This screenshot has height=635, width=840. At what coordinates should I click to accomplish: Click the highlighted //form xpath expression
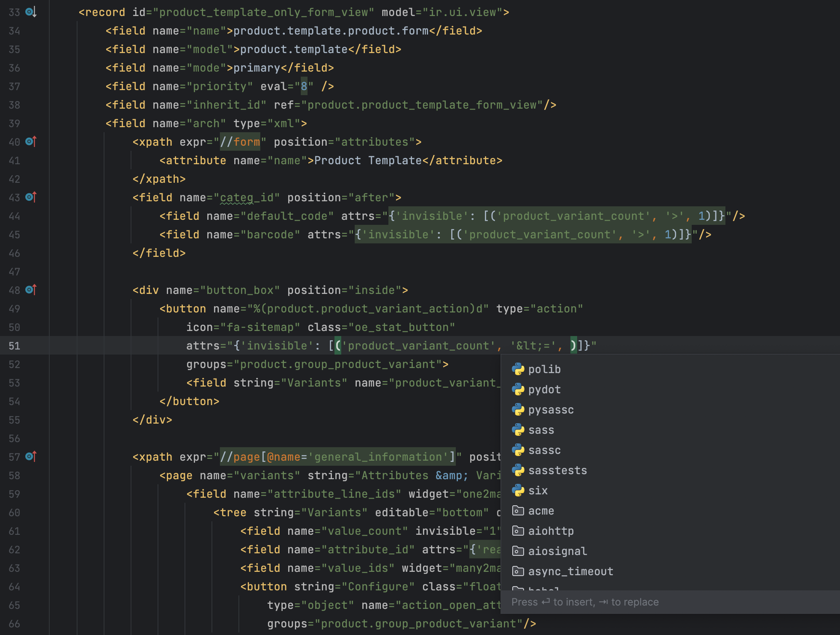tap(240, 142)
